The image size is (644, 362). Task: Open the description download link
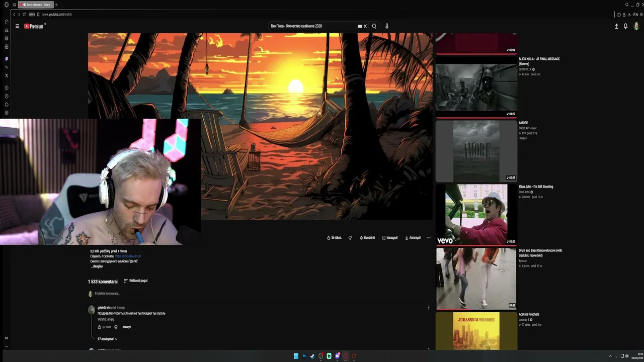[x=128, y=256]
